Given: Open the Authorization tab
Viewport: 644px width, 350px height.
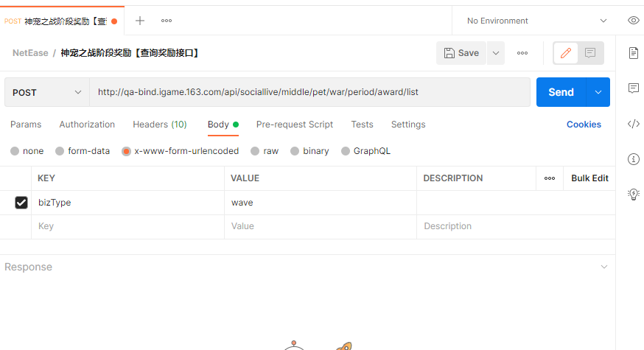Looking at the screenshot, I should pos(87,125).
